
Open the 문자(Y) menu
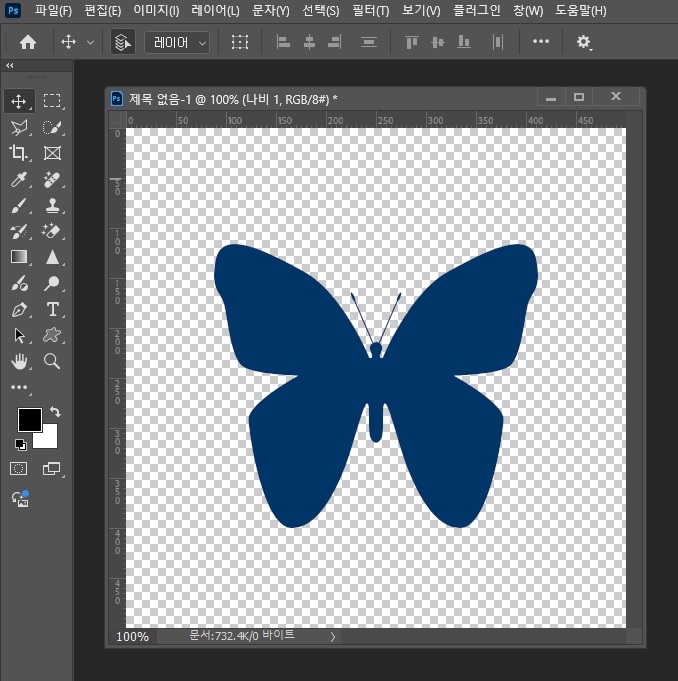click(x=271, y=10)
